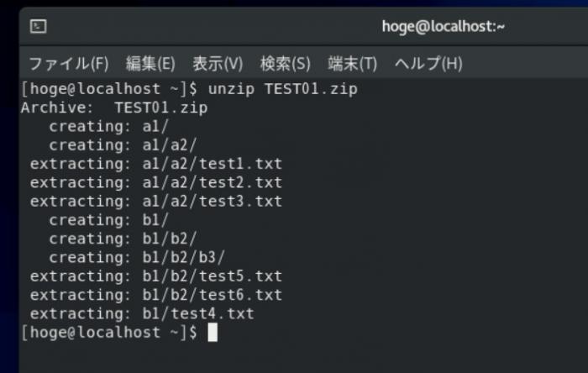Viewport: 588px width, 373px height.
Task: Click the a1/a2/test3.txt extracting line
Action: [156, 202]
